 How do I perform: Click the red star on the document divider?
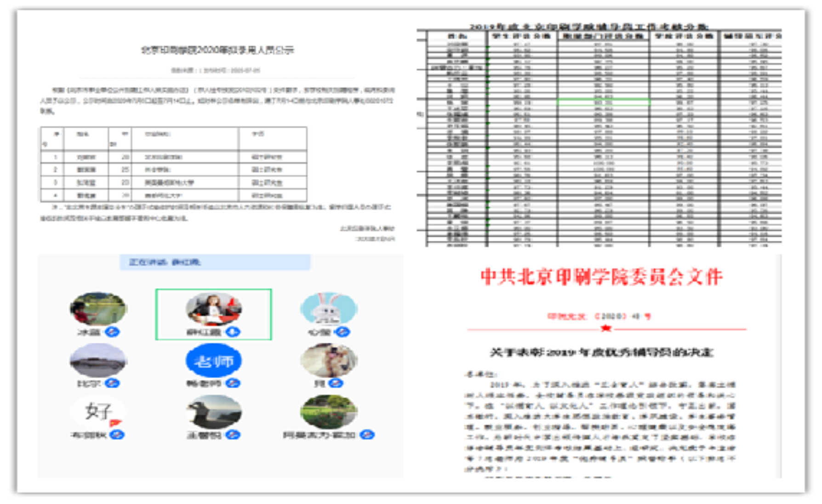606,328
